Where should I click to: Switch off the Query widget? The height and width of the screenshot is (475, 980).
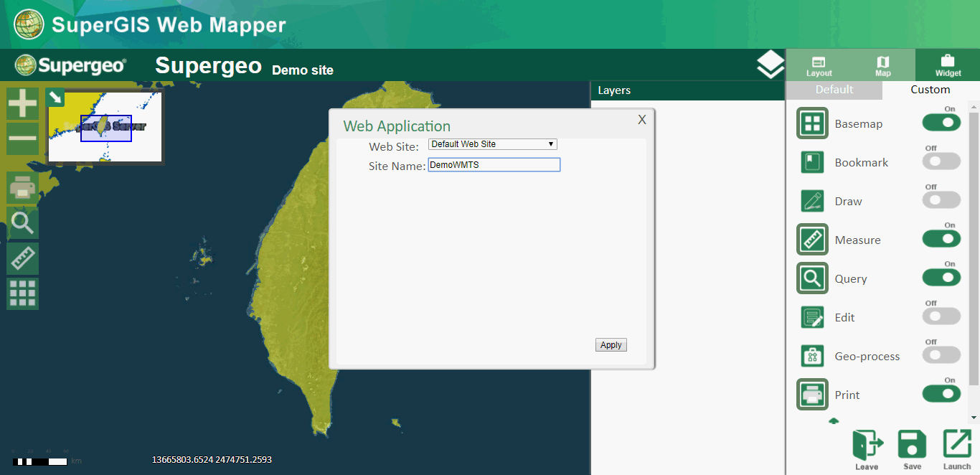click(x=941, y=278)
